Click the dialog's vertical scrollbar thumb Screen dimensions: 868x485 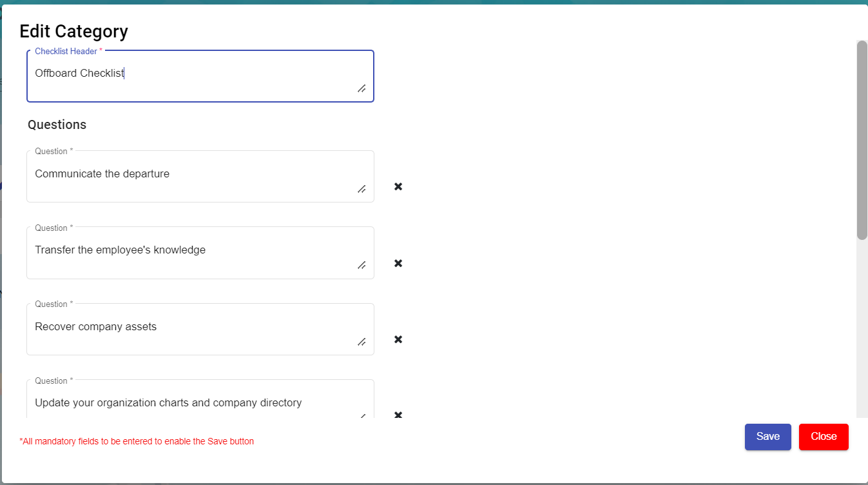[862, 139]
